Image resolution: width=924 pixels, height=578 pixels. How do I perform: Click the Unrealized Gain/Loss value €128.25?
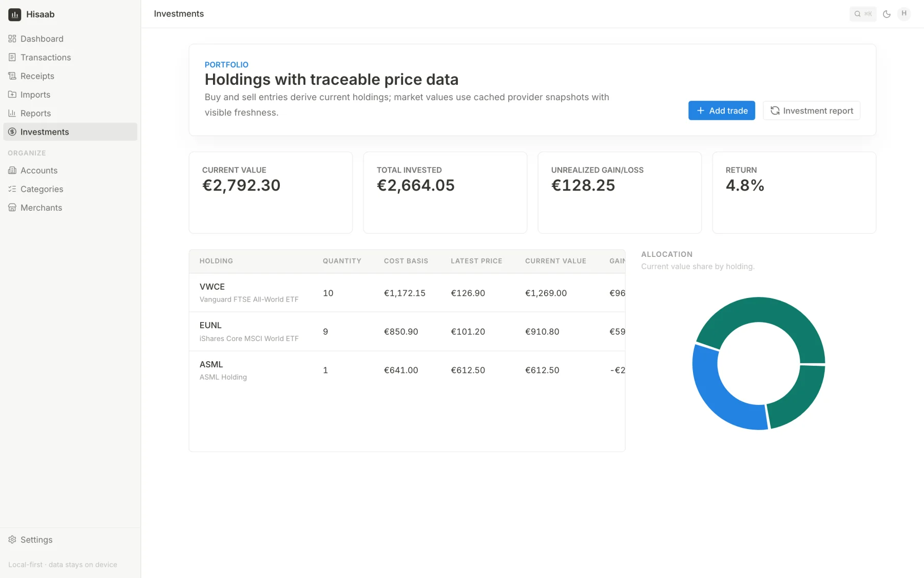[583, 185]
